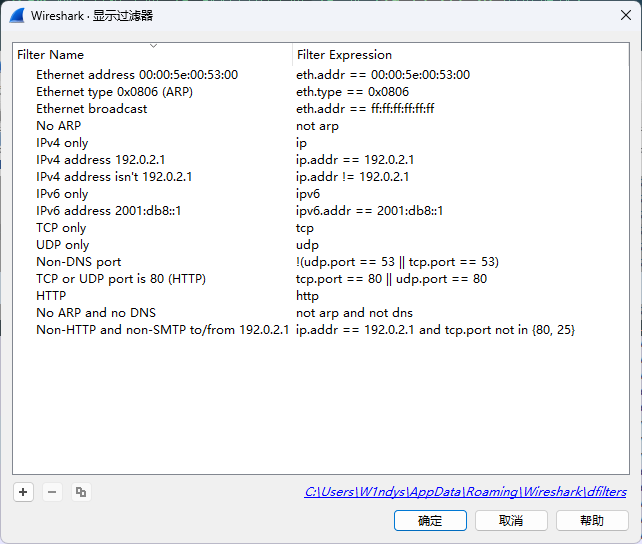Select the Non-DNS port filter
This screenshot has height=544, width=642.
tap(78, 262)
